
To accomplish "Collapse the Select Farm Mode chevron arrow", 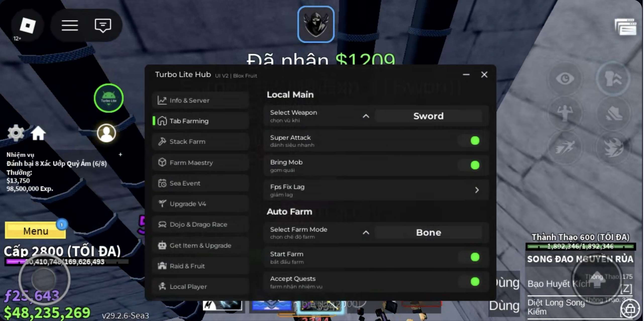I will [366, 232].
